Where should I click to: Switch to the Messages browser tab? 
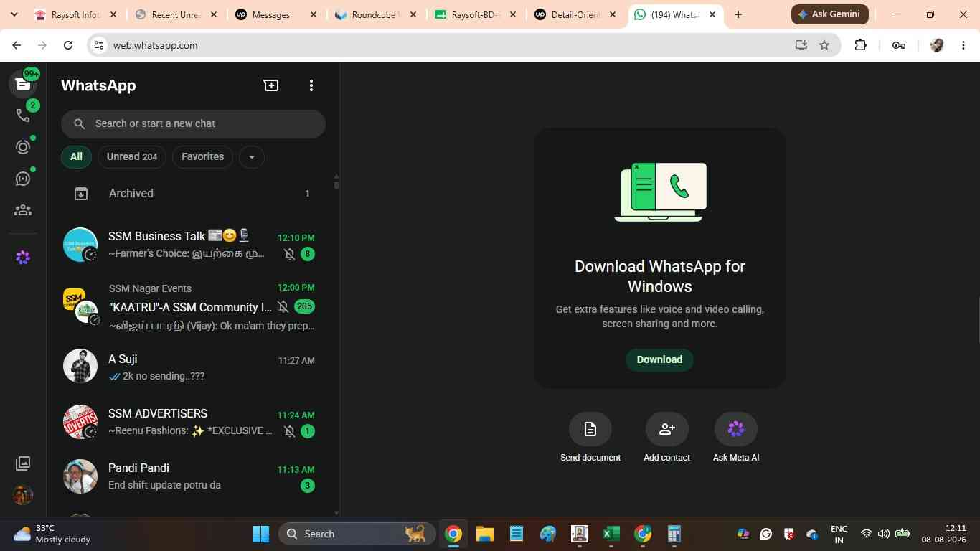pyautogui.click(x=276, y=14)
